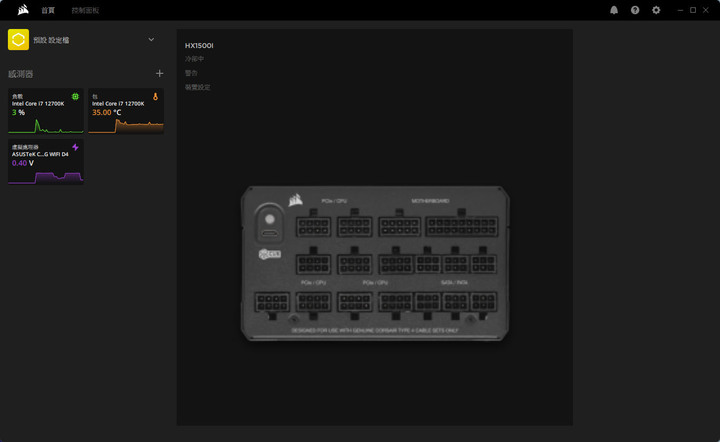
Task: Open the 控制面板 (Dashboard) tab
Action: (x=85, y=10)
